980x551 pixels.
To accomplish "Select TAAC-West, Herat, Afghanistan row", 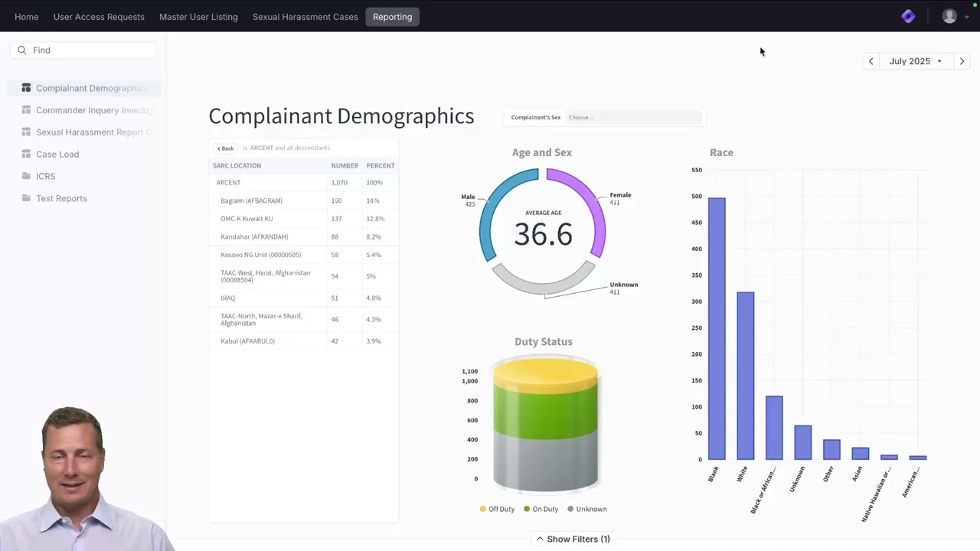I will (x=304, y=276).
